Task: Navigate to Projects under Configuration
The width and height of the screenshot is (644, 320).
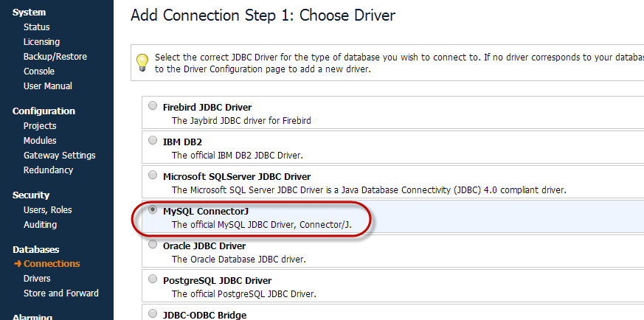Action: 40,126
